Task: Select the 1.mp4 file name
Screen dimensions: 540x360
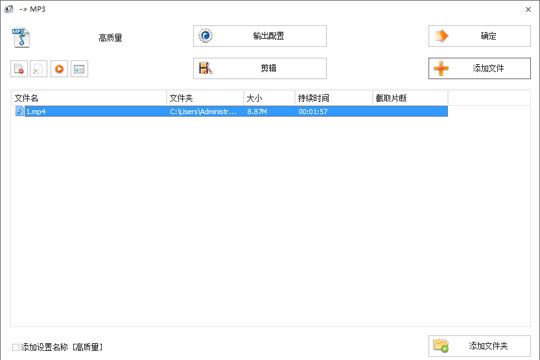Action: point(36,112)
